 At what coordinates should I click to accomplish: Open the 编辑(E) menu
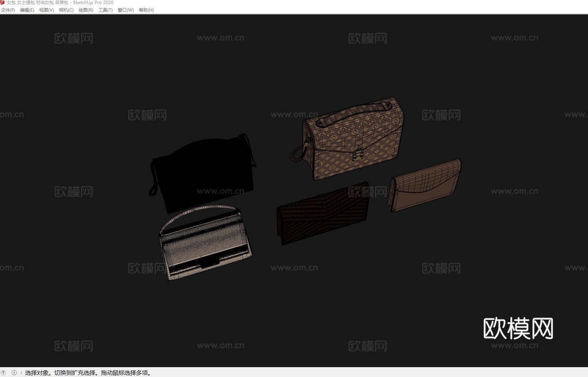pyautogui.click(x=27, y=10)
